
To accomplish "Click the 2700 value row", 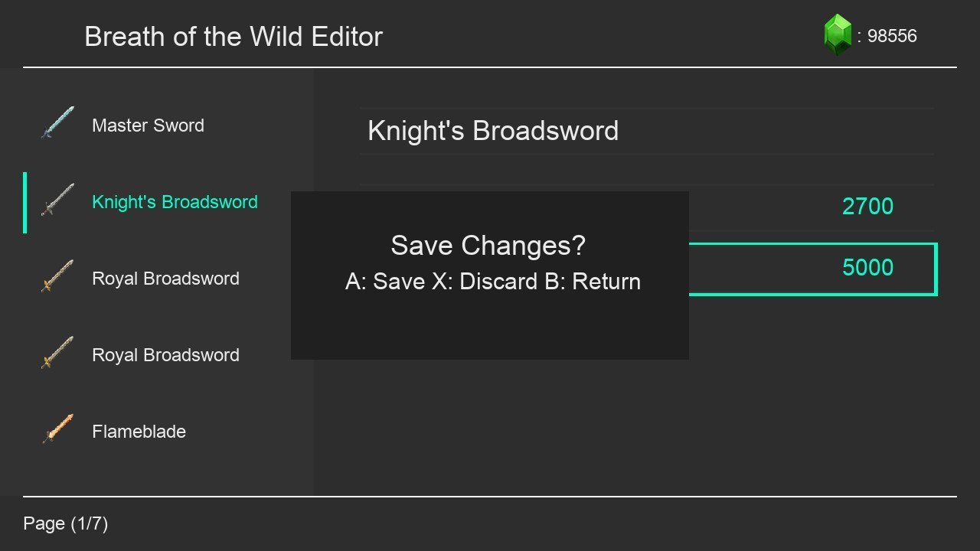I will 812,207.
